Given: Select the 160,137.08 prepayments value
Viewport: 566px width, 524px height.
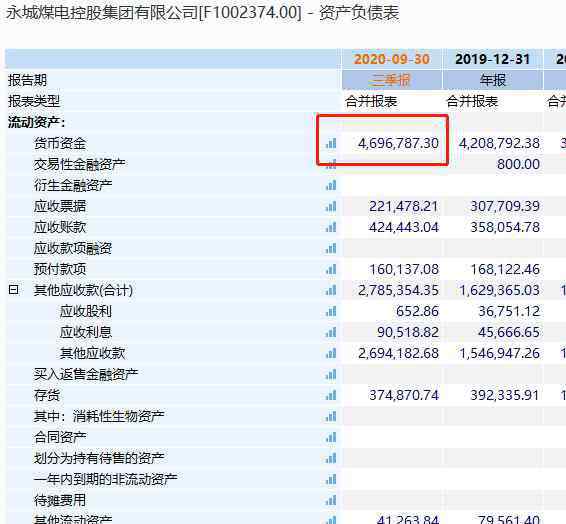Looking at the screenshot, I should click(x=404, y=269).
